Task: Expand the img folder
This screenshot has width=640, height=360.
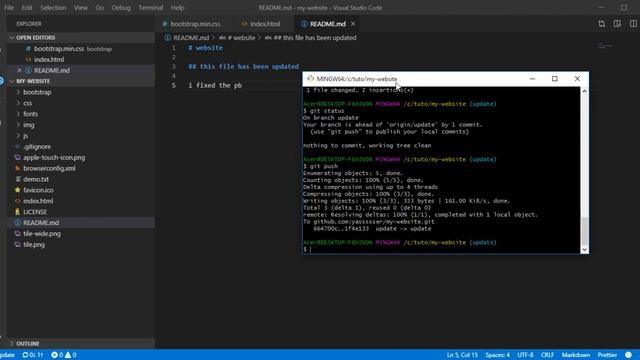Action: pyautogui.click(x=81, y=125)
